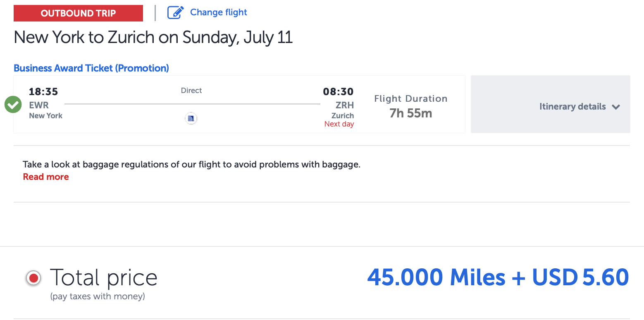Select the Business Award Ticket (Promotion) fare
This screenshot has width=644, height=320.
(91, 68)
